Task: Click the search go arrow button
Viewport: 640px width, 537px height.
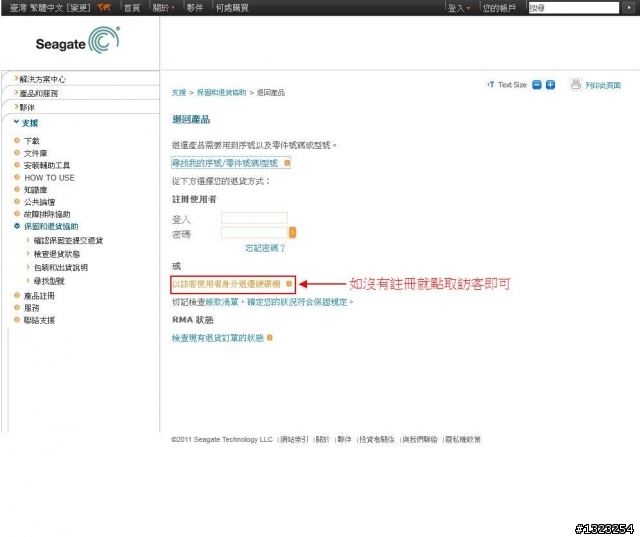Action: click(629, 8)
